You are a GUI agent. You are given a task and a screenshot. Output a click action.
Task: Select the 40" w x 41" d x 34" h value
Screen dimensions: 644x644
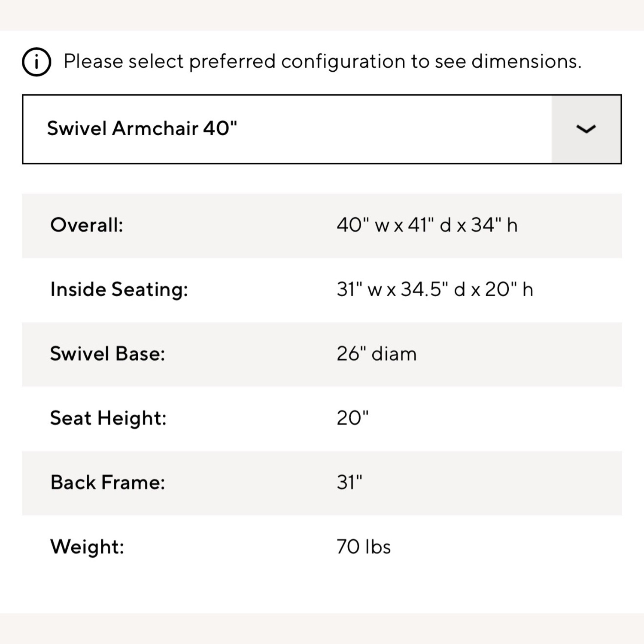[x=427, y=225]
